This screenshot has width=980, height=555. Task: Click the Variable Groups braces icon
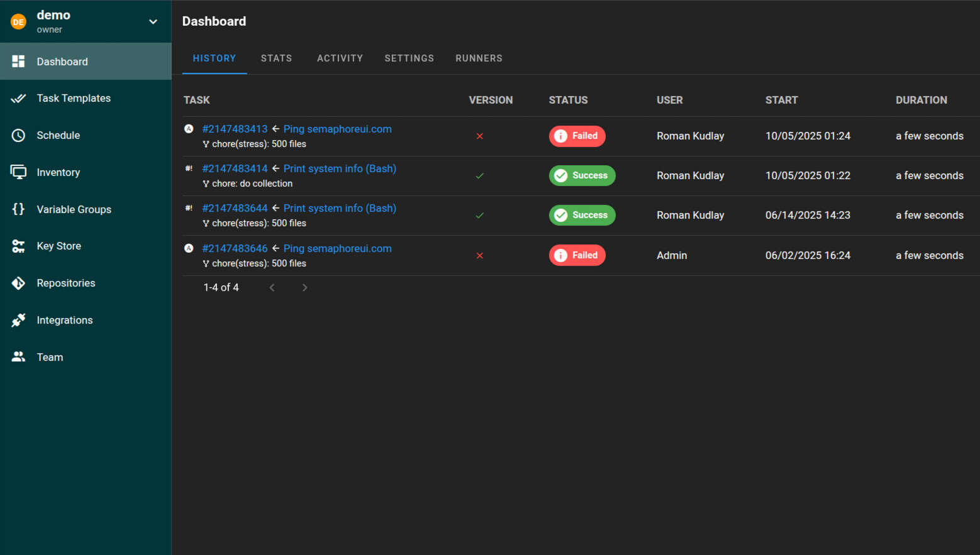coord(18,209)
